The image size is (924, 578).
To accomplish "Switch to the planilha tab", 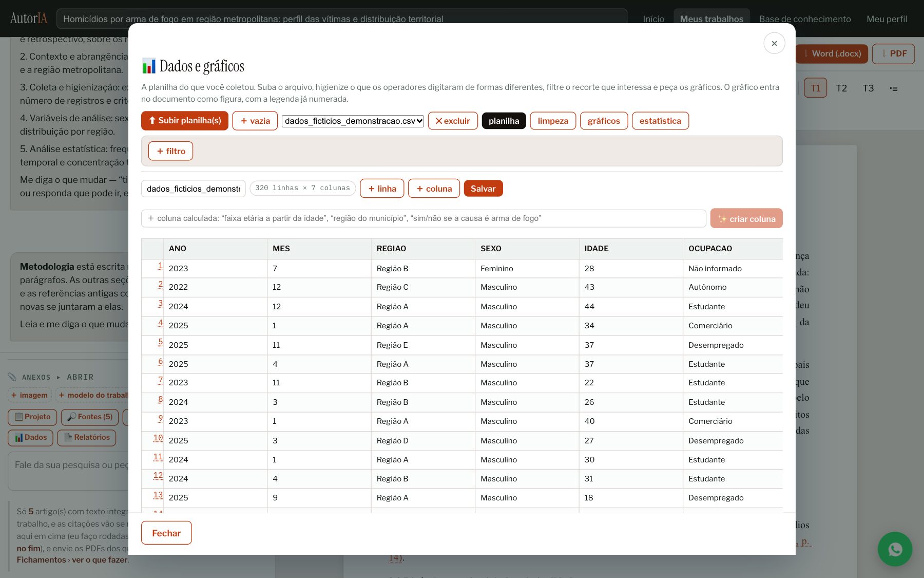I will click(504, 121).
